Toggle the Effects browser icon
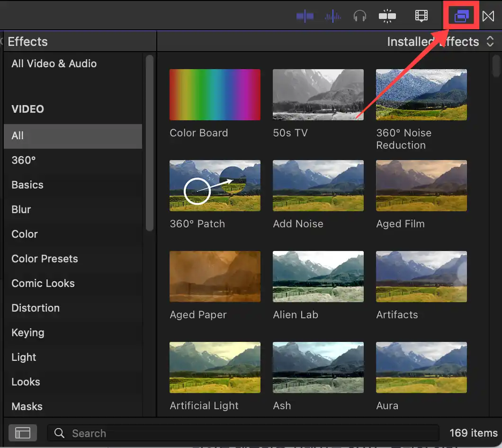 [461, 16]
